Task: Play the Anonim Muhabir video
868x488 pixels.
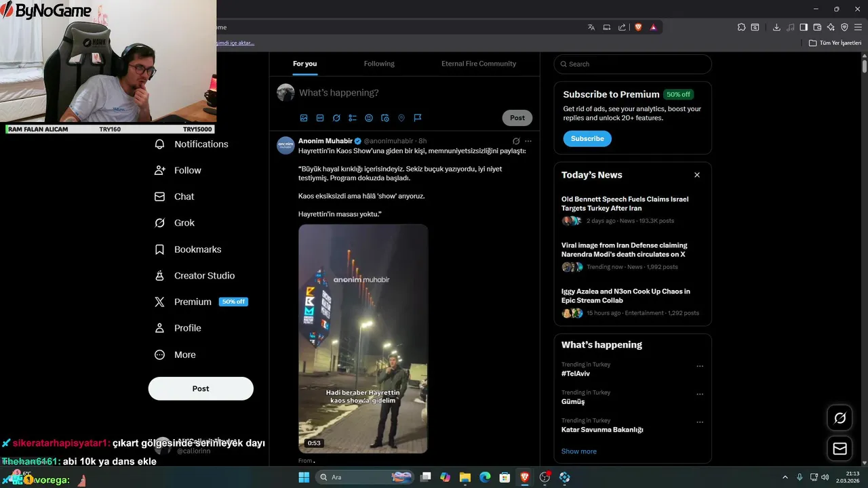Action: click(363, 339)
